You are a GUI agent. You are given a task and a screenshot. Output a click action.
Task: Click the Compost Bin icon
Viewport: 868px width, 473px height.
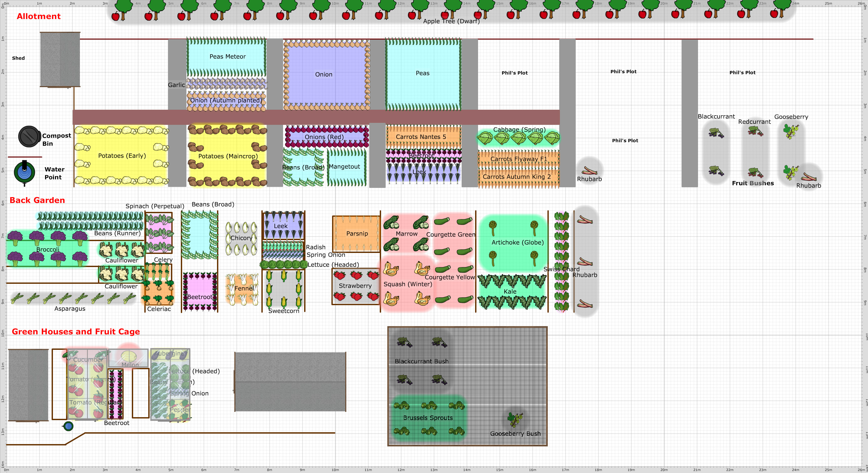[29, 136]
